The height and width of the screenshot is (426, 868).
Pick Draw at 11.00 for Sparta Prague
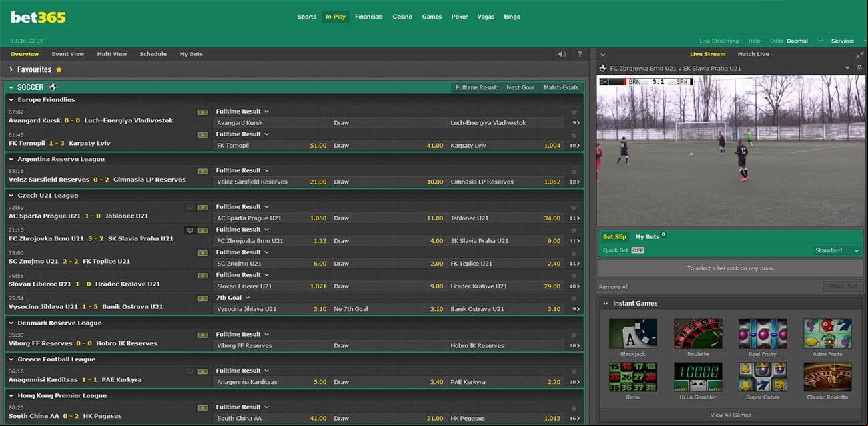coord(435,218)
